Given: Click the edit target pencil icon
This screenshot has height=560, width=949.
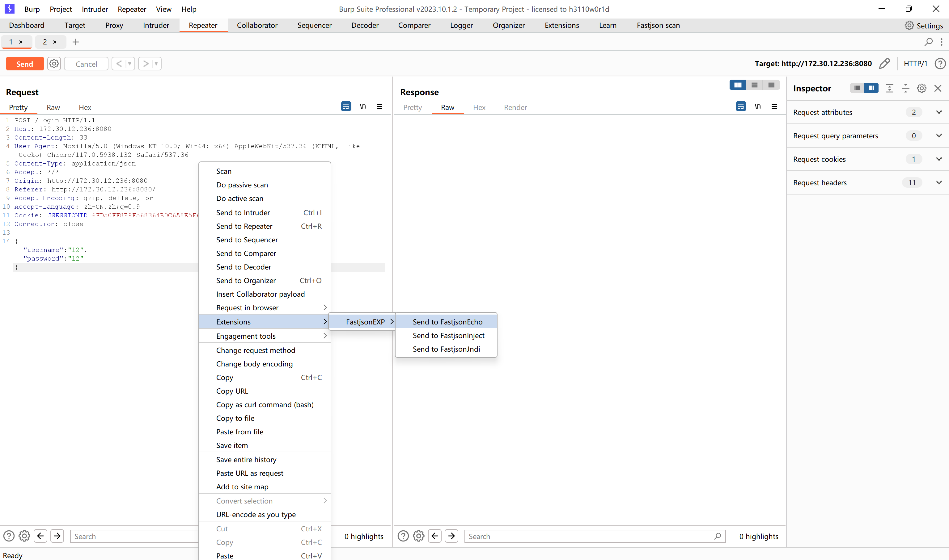Looking at the screenshot, I should pos(884,63).
